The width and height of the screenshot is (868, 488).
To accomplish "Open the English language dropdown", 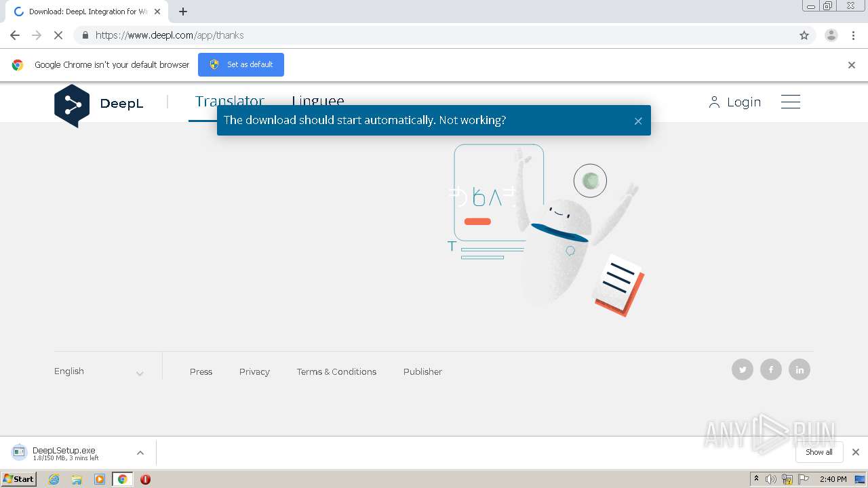I will tap(99, 371).
